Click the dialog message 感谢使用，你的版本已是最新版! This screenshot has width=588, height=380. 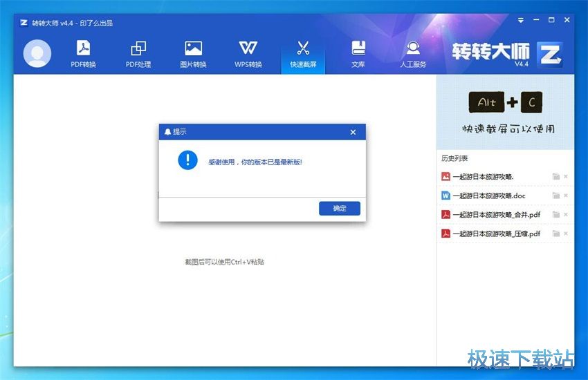[255, 162]
